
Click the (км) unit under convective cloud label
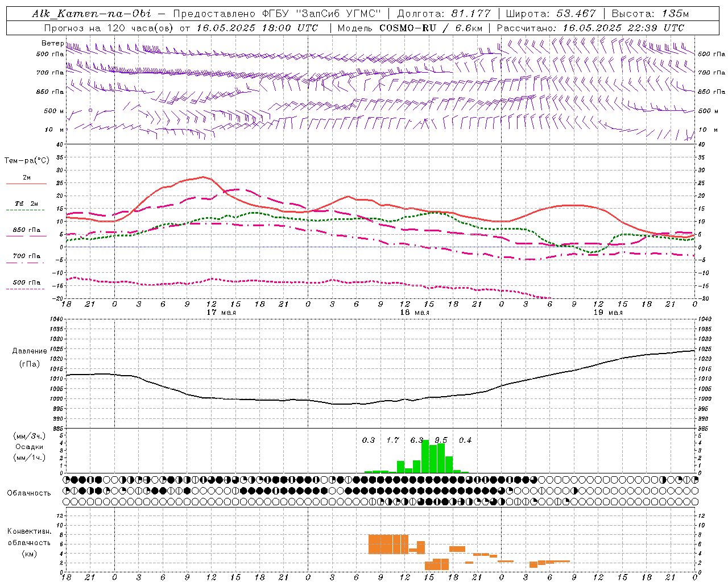(x=30, y=554)
